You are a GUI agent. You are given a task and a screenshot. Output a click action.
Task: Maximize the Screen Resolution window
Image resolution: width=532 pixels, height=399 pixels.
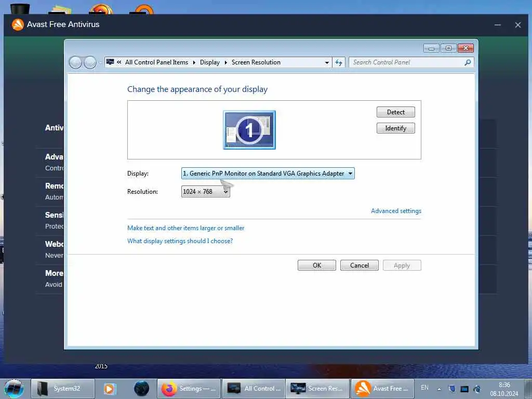tap(448, 48)
